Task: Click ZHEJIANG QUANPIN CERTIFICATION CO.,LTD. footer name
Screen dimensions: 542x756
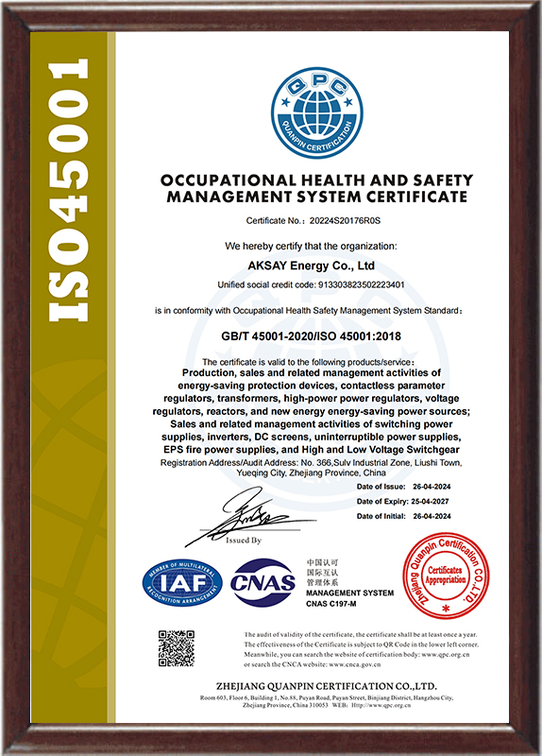Action: tap(327, 686)
